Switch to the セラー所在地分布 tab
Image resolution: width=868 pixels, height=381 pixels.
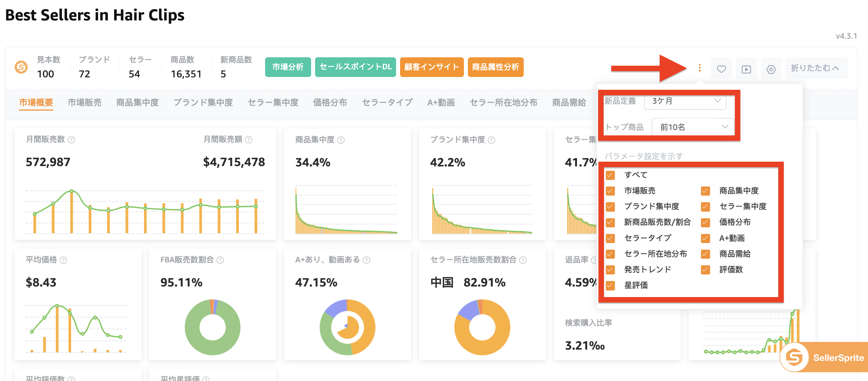pyautogui.click(x=504, y=103)
